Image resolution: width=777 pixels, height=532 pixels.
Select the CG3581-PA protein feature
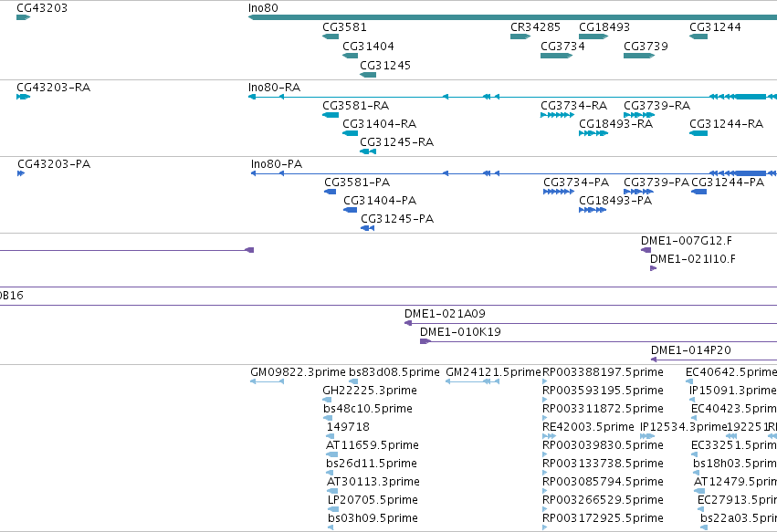point(331,192)
